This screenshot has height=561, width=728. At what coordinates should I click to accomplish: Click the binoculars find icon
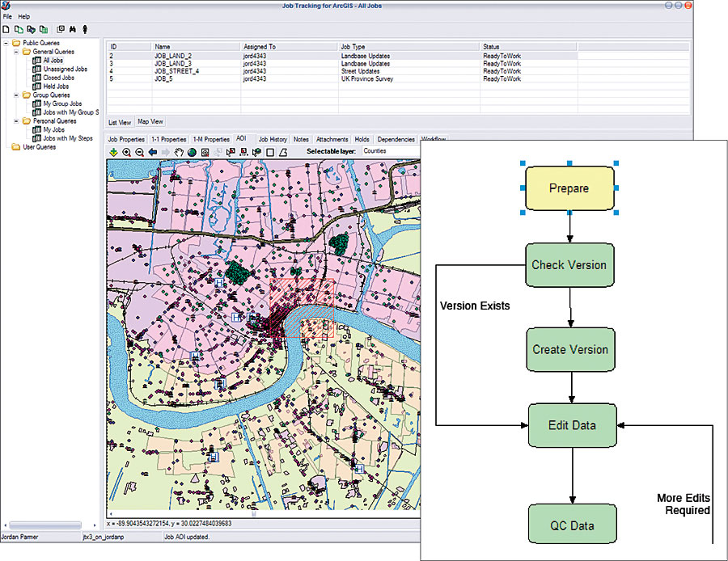click(x=73, y=29)
